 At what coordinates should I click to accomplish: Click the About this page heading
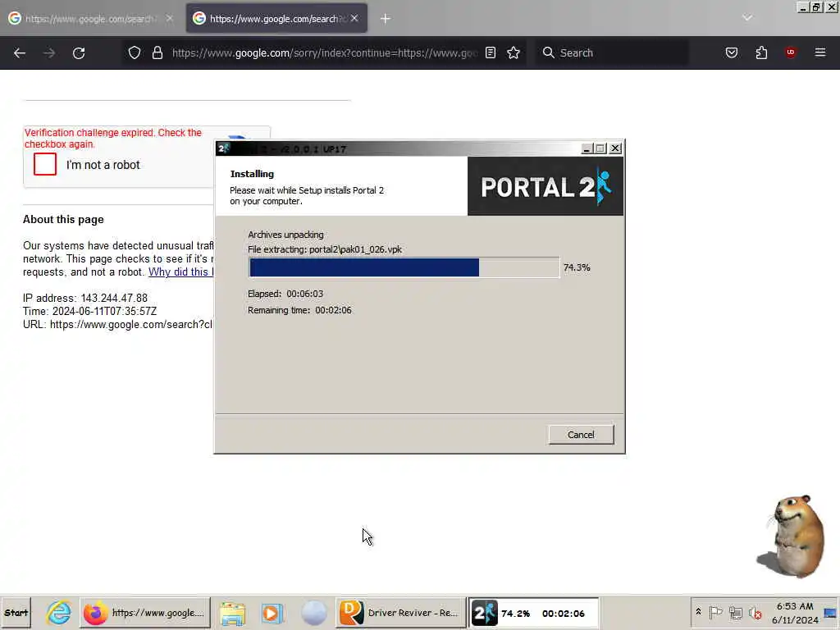(63, 220)
